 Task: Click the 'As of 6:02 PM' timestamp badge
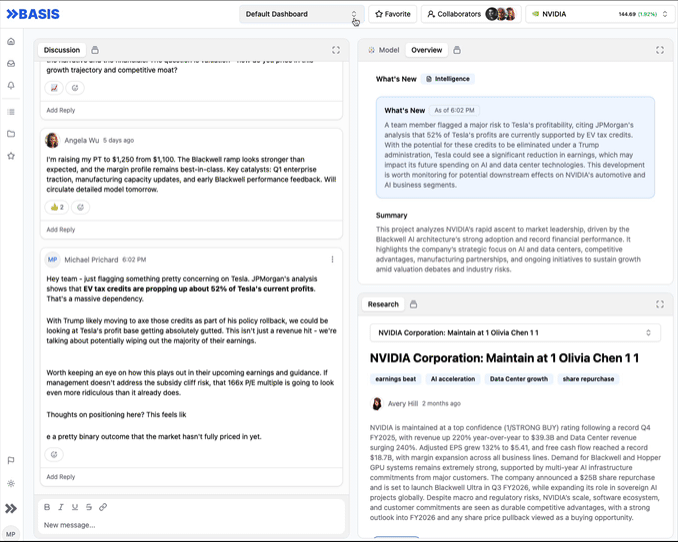click(454, 110)
